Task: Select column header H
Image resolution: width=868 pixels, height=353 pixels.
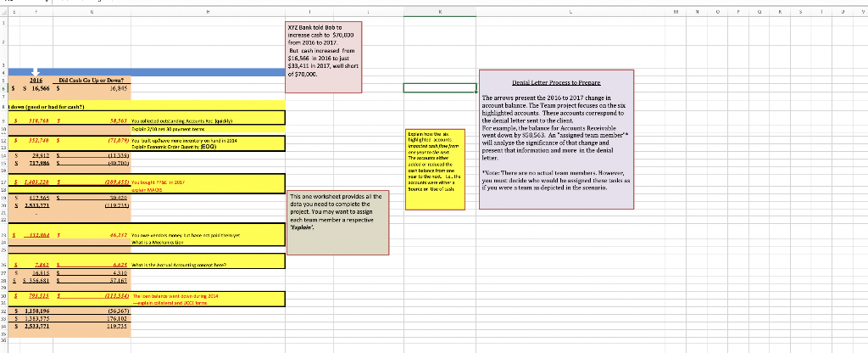Action: point(209,10)
